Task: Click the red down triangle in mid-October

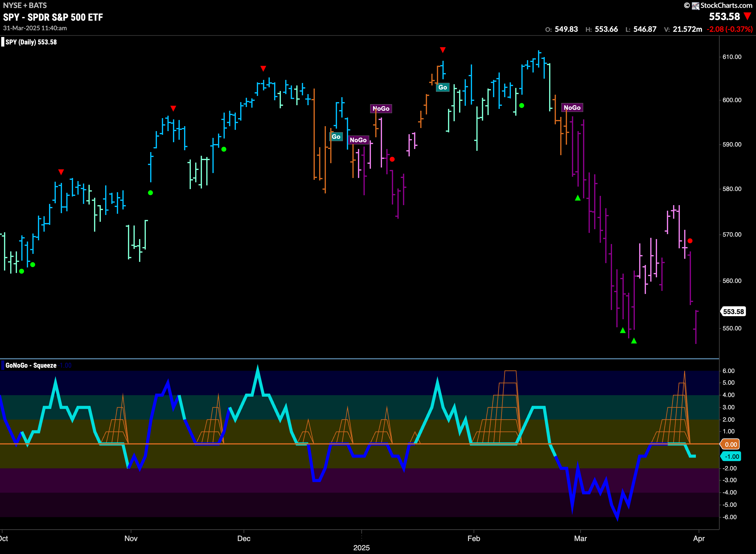Action: click(61, 172)
